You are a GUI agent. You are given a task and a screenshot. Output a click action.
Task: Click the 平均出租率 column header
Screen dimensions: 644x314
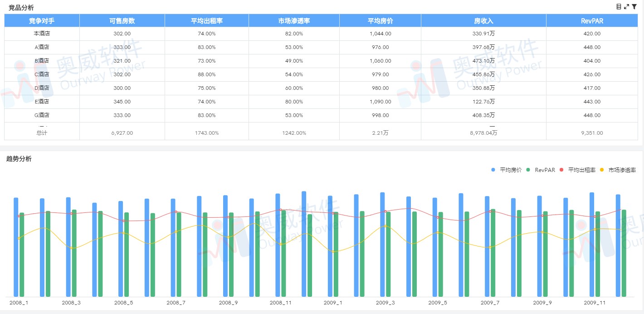206,21
